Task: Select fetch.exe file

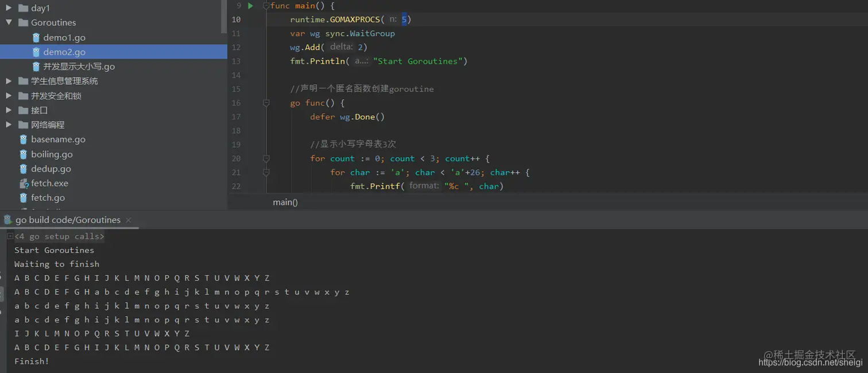Action: pyautogui.click(x=49, y=183)
